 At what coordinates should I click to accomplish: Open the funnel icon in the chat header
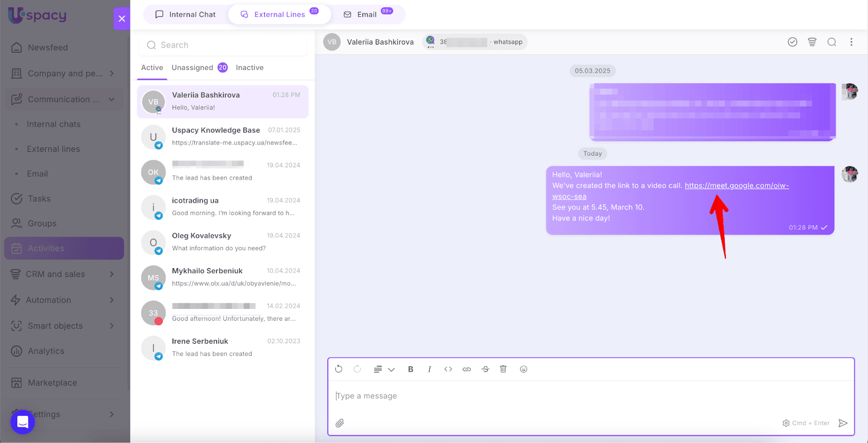pyautogui.click(x=812, y=42)
